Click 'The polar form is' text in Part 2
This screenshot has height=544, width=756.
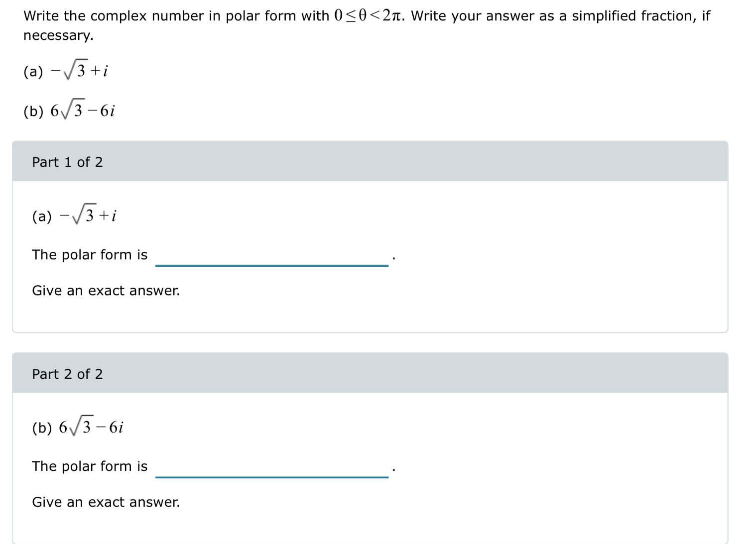(x=90, y=466)
